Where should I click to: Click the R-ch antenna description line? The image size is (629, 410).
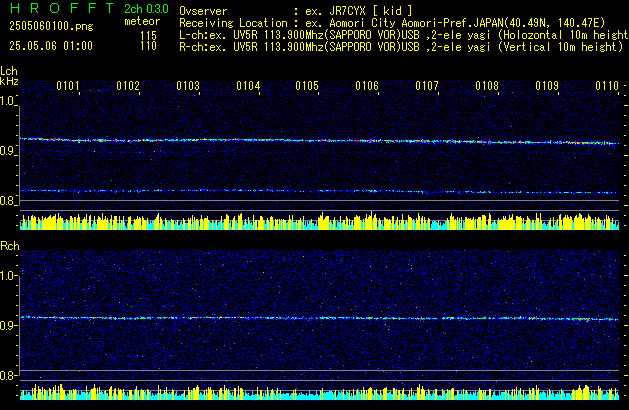pyautogui.click(x=401, y=47)
